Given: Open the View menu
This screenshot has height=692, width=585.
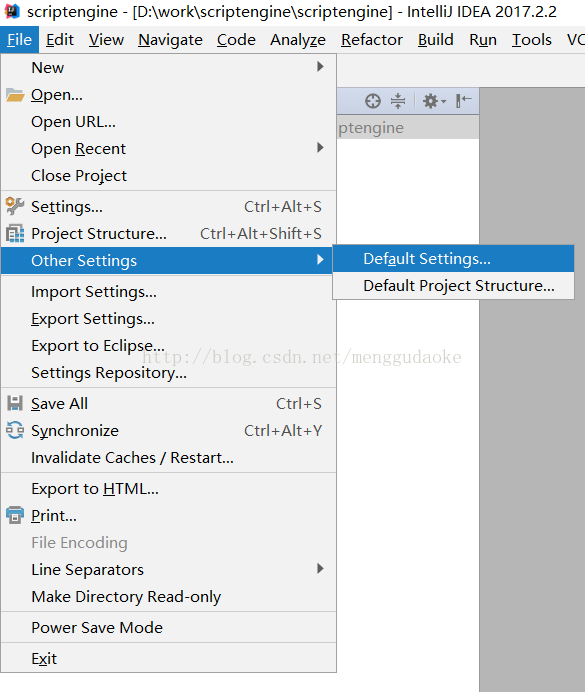Looking at the screenshot, I should [106, 40].
